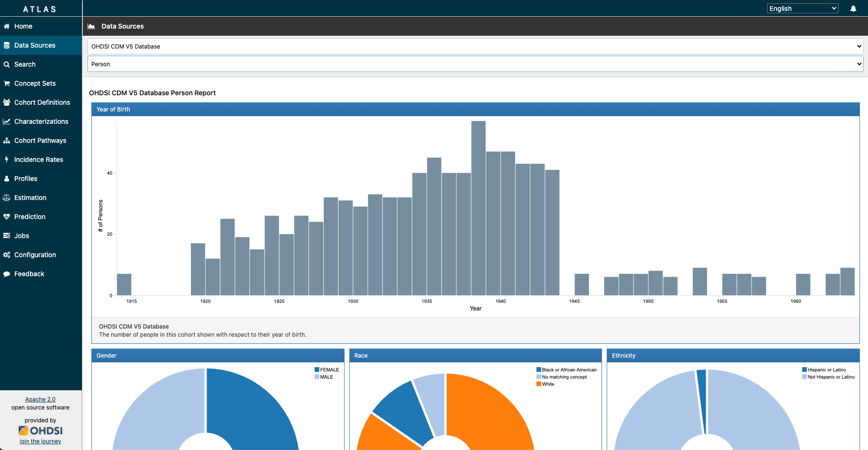Click the Cohort Pathways sitemap icon
Image resolution: width=868 pixels, height=450 pixels.
pos(7,140)
